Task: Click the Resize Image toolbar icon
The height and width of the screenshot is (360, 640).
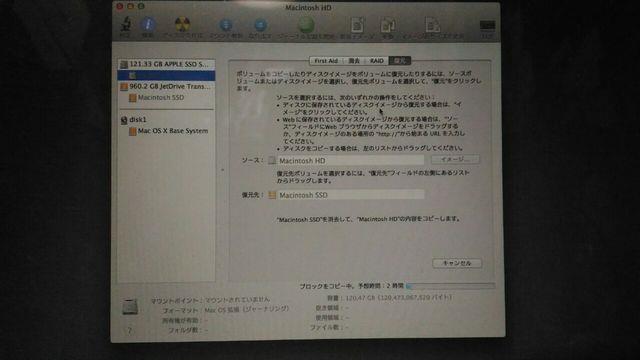Action: coord(433,25)
